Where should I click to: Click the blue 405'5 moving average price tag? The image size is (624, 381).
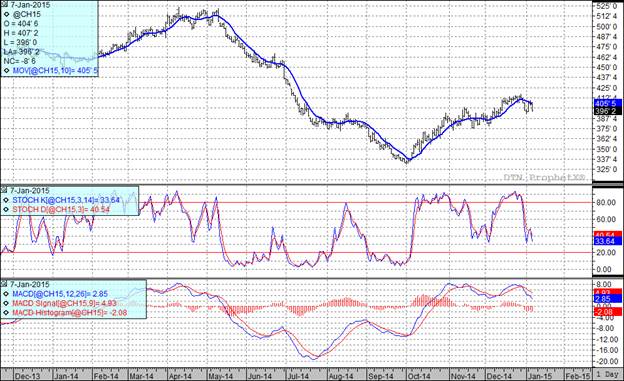tap(607, 104)
